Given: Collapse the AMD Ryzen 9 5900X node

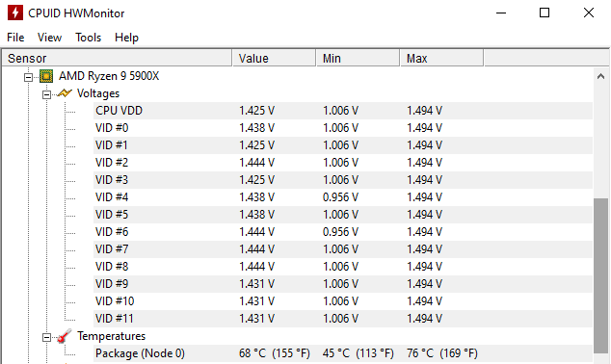Looking at the screenshot, I should pos(28,77).
